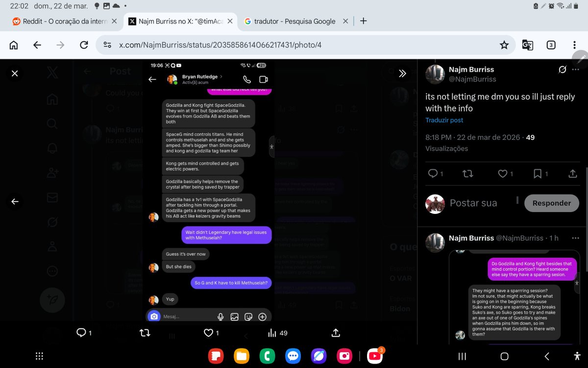The image size is (588, 368).
Task: Open the more options menu on the reply post
Action: (577, 238)
